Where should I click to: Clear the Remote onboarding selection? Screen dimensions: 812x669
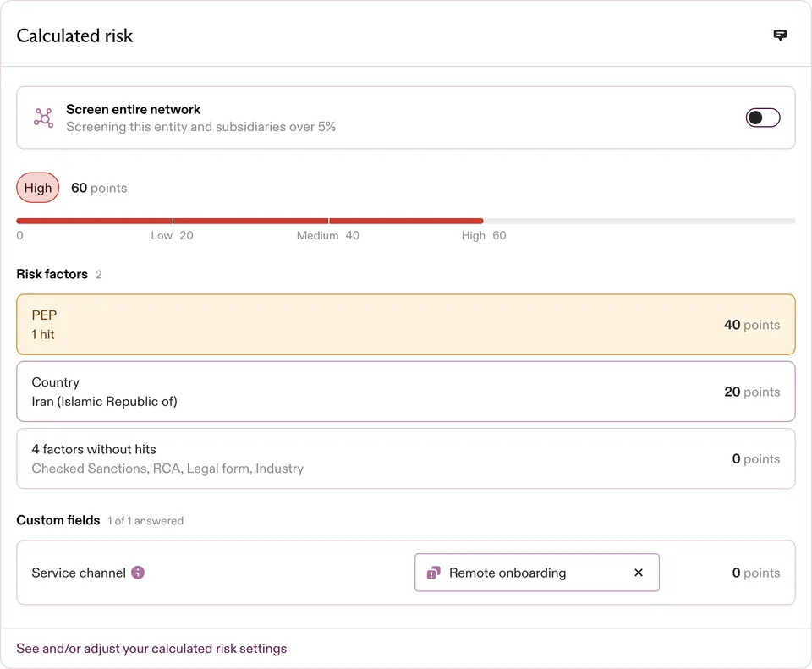(639, 573)
